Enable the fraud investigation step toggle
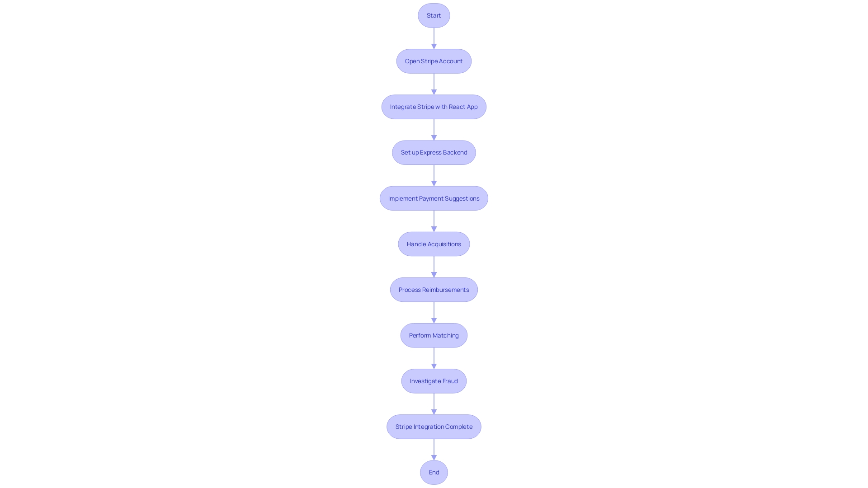Screen dimensions: 868x488 click(x=434, y=380)
